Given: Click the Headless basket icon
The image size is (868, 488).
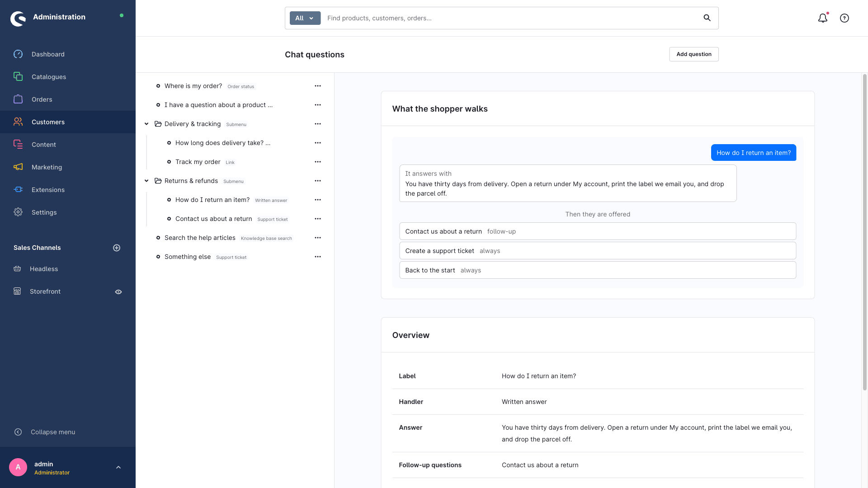Looking at the screenshot, I should click(17, 269).
